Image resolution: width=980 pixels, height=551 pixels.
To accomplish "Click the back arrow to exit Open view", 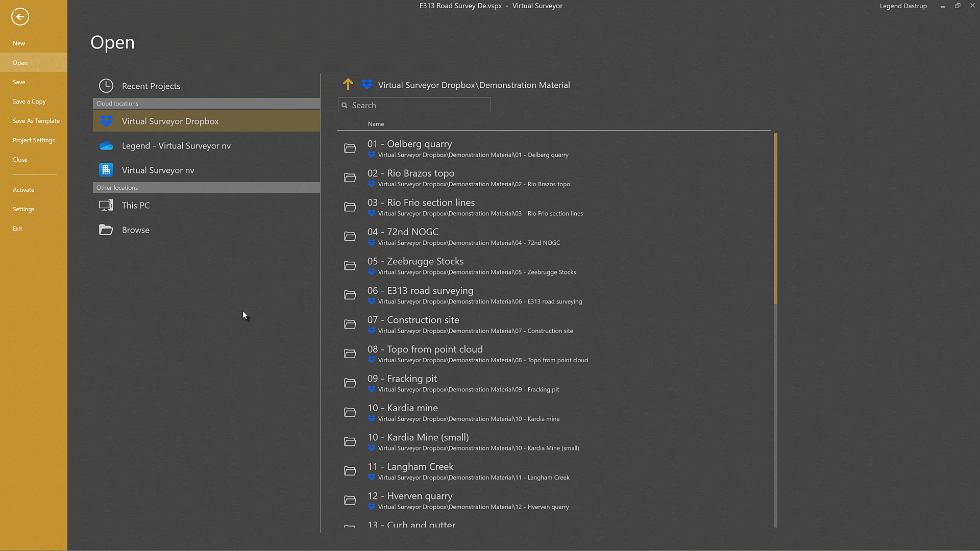I will point(20,17).
